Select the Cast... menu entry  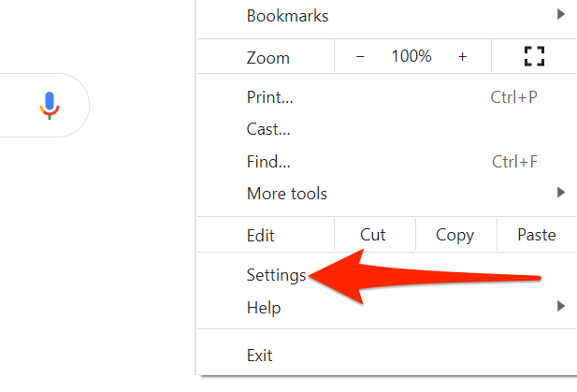[x=268, y=129]
